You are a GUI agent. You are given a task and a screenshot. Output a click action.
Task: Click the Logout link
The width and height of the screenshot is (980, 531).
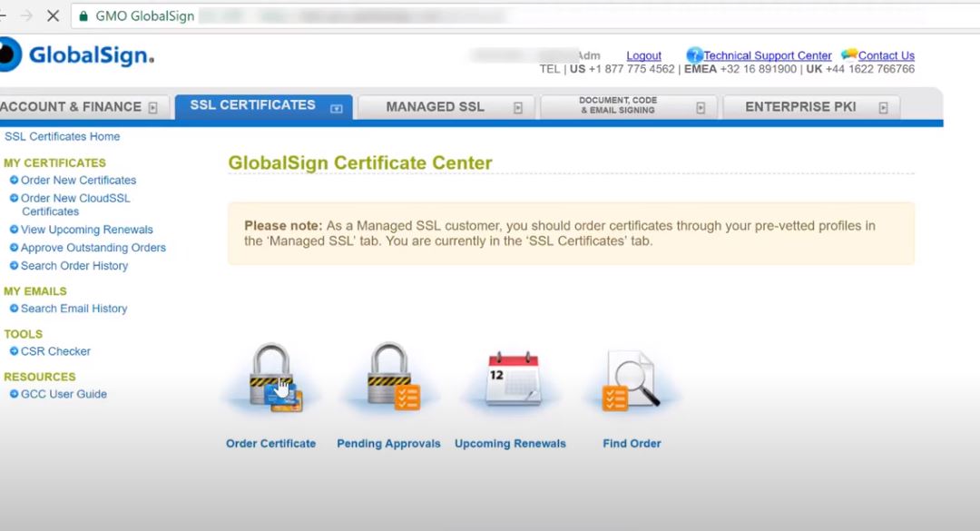pos(643,55)
